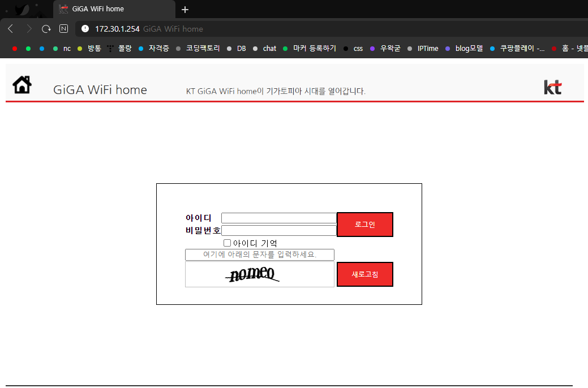Click the GiGA WiFi home header title
The image size is (588, 388).
pyautogui.click(x=100, y=90)
